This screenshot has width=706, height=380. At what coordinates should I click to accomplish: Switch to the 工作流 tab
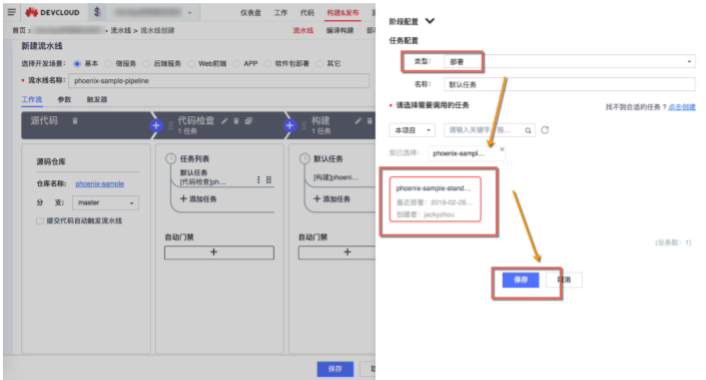pyautogui.click(x=32, y=99)
